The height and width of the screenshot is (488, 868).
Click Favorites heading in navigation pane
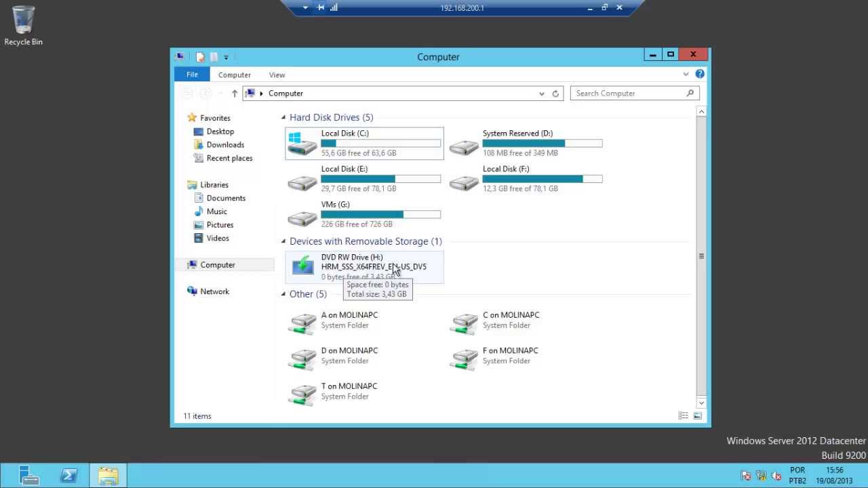pos(215,118)
